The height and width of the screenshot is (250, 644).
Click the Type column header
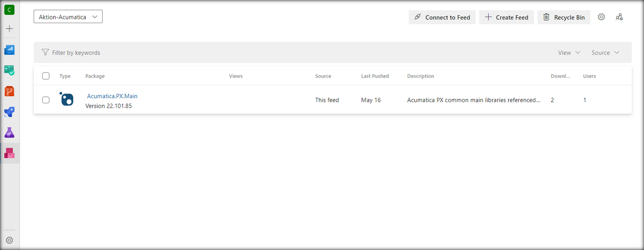[65, 76]
